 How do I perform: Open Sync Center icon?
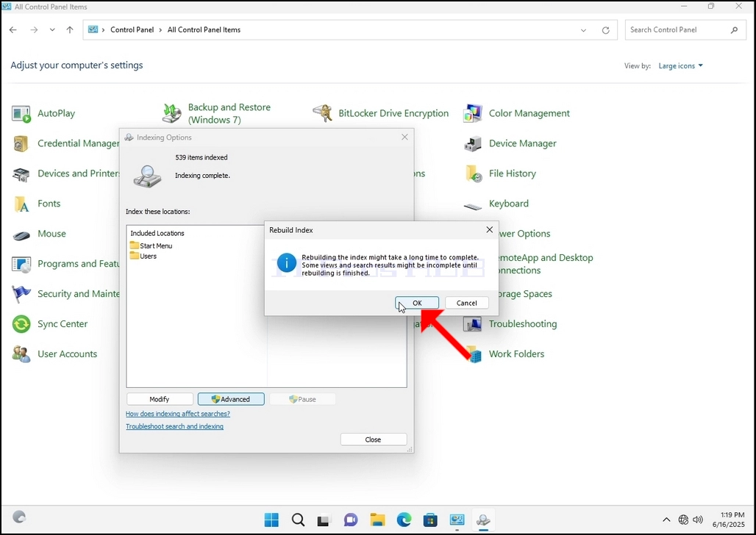tap(21, 324)
